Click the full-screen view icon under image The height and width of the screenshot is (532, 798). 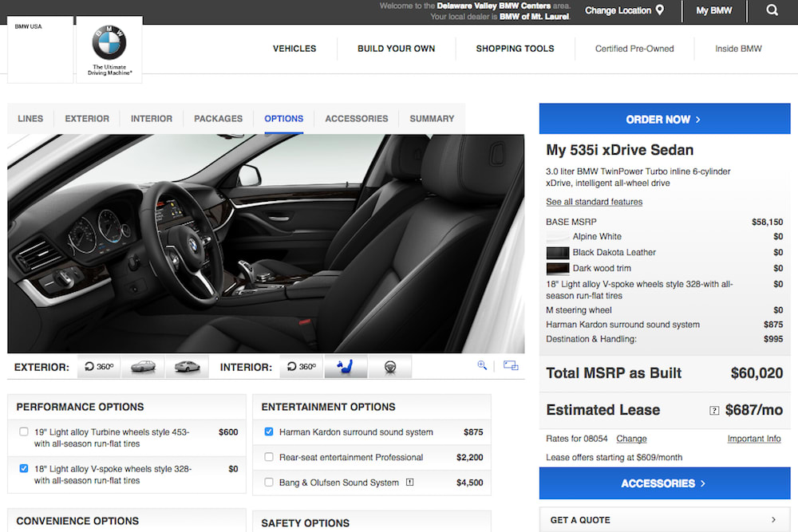tap(511, 365)
